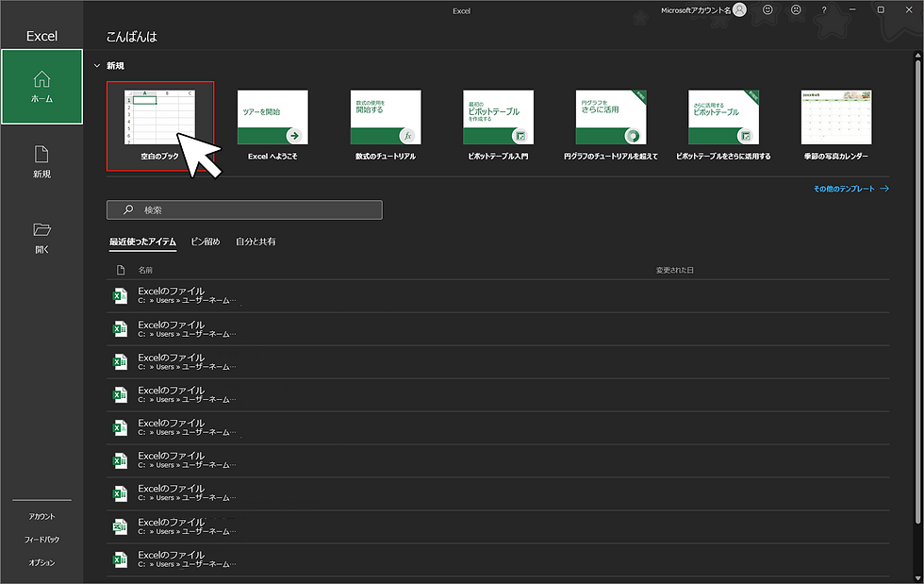Screen dimensions: 924x584
Task: Switch to the ピン留め tab
Action: tap(206, 242)
